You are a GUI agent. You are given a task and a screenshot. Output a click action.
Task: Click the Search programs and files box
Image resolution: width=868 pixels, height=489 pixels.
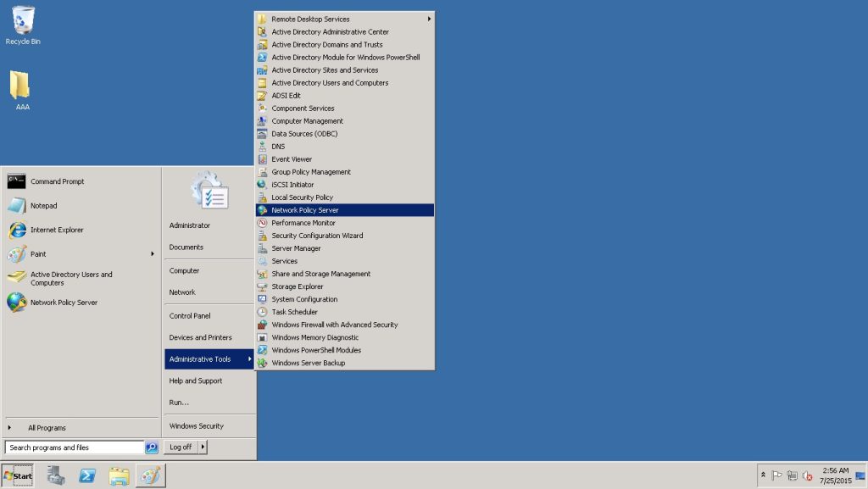74,447
